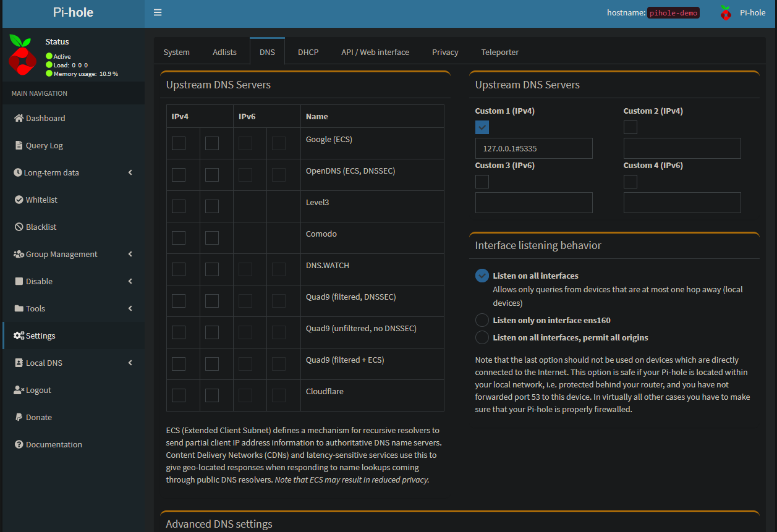This screenshot has height=532, width=777.
Task: Click the Custom 1 (IPv4) address field
Action: click(534, 148)
